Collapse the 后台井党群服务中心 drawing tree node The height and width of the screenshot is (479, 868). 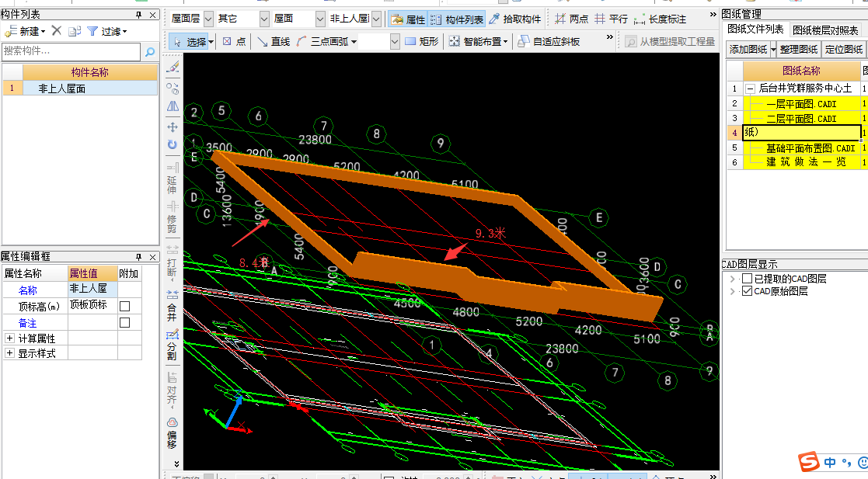750,89
